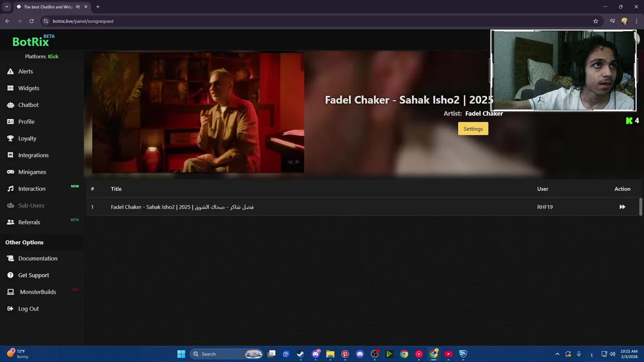
Task: Click the Title column header
Action: pyautogui.click(x=116, y=189)
